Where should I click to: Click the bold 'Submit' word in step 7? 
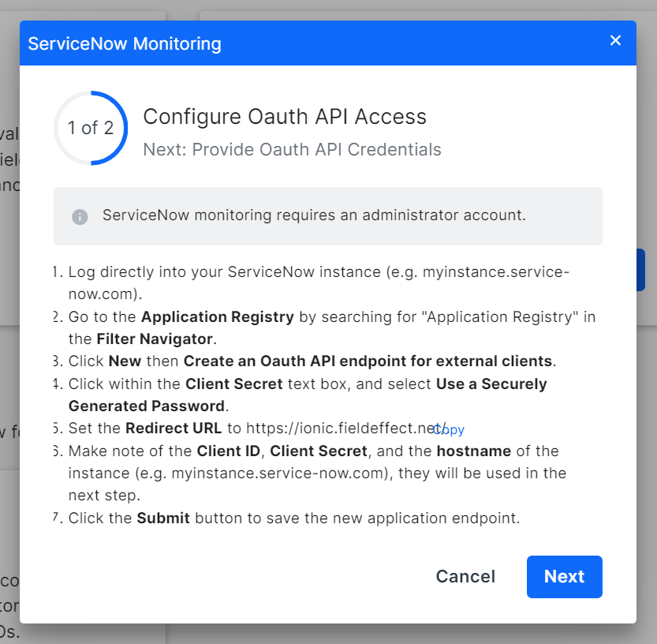pos(163,519)
